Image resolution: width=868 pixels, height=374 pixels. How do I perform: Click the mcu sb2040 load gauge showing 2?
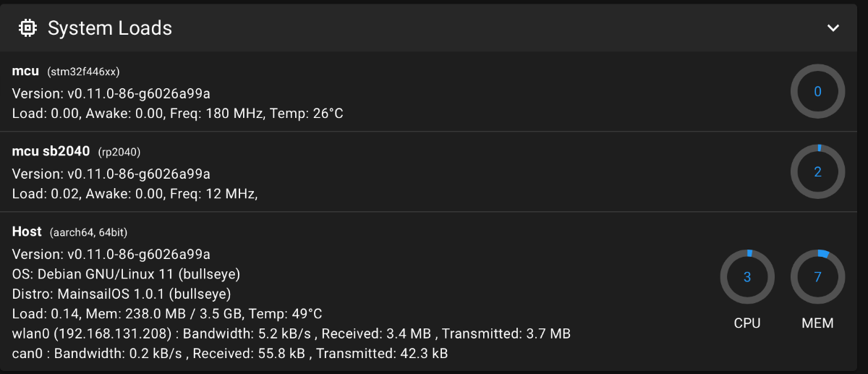point(818,171)
